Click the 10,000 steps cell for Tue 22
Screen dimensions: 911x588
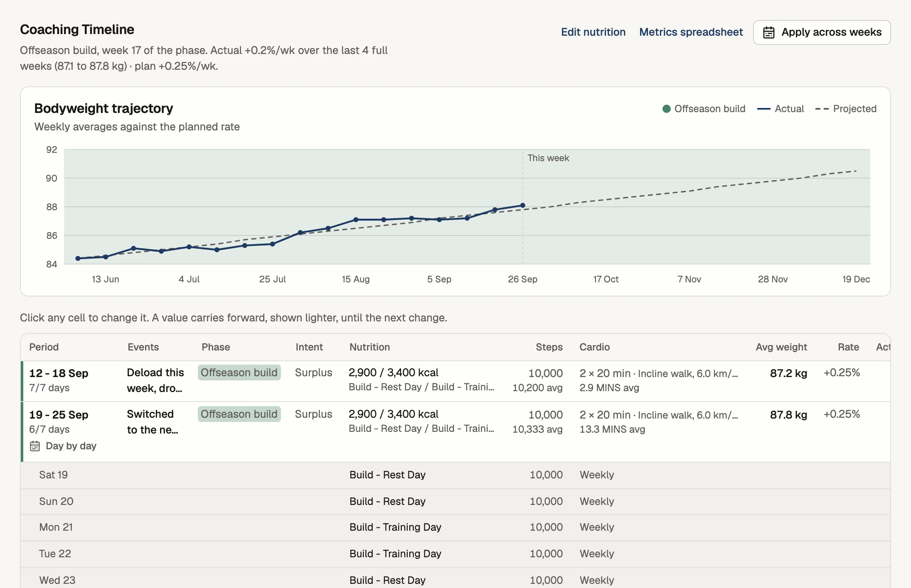pyautogui.click(x=546, y=554)
